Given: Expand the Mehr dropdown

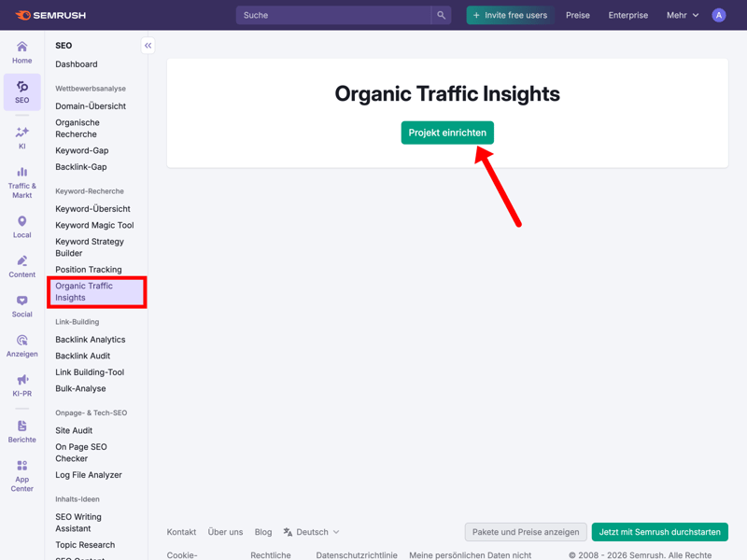Looking at the screenshot, I should coord(683,15).
